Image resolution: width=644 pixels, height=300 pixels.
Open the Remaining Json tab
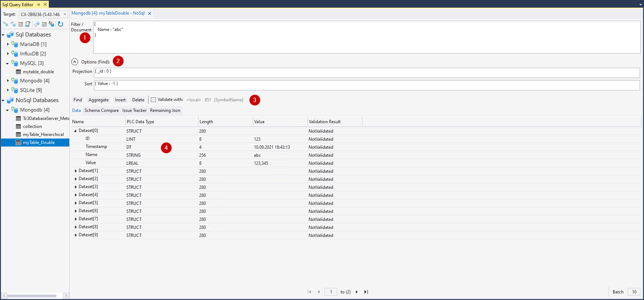coord(165,110)
